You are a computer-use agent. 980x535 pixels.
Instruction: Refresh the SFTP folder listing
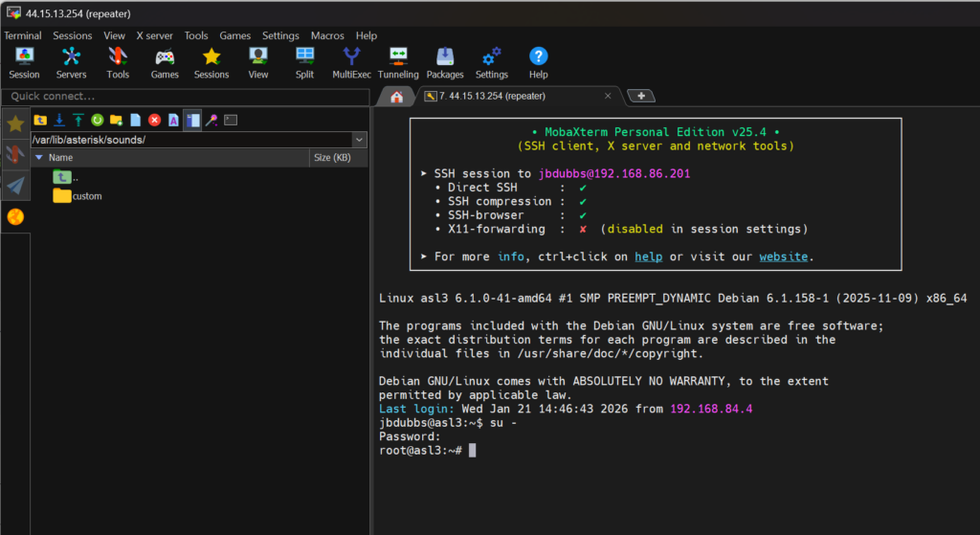[x=97, y=120]
